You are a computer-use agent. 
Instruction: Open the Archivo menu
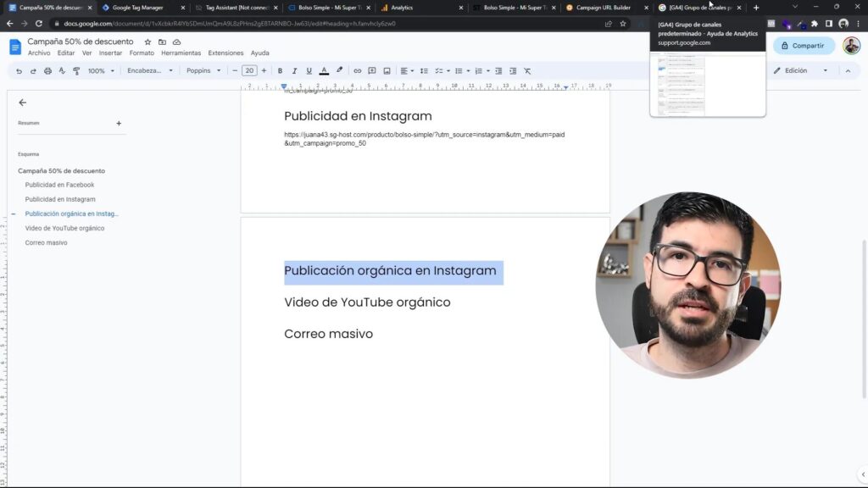point(39,53)
